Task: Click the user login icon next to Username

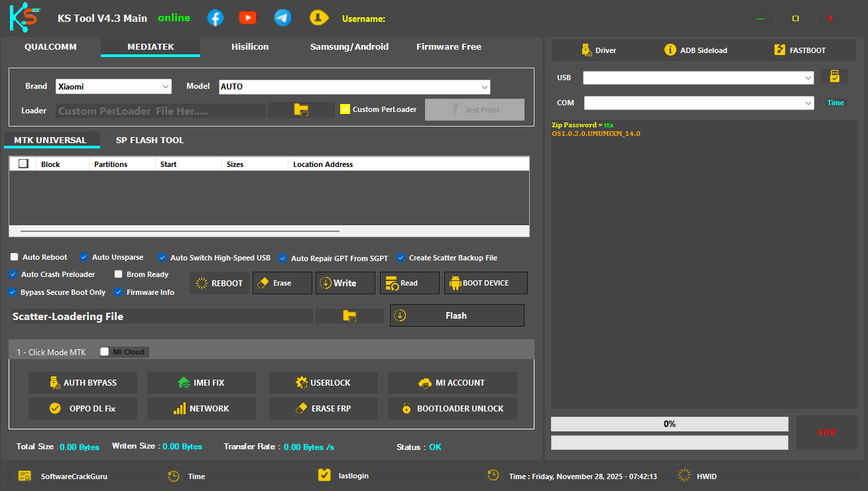Action: 319,17
